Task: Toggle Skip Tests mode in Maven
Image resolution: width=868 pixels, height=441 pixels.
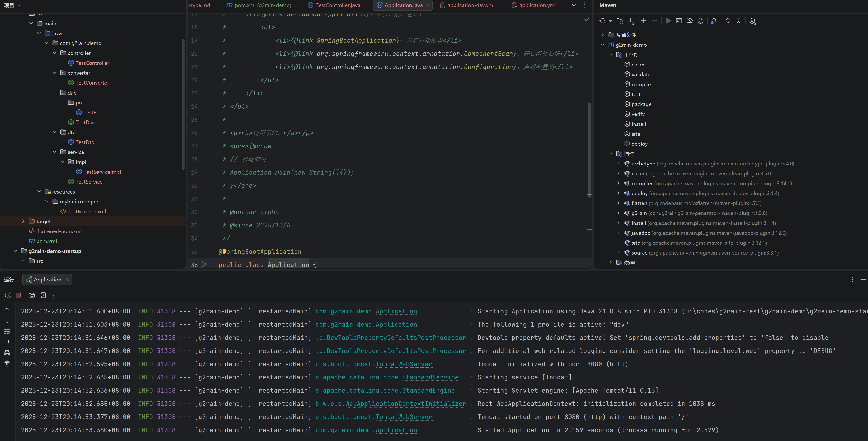Action: (x=701, y=21)
